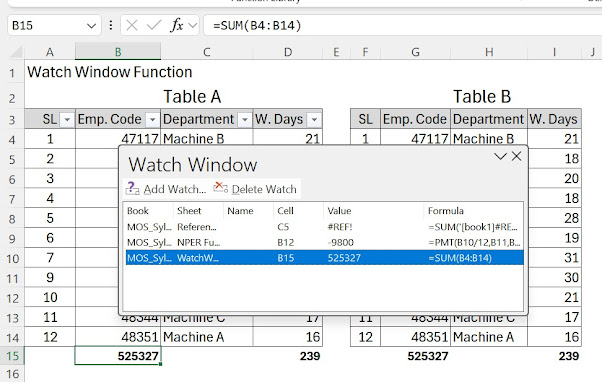
Task: Open the Name Box dropdown arrow
Action: tap(91, 26)
